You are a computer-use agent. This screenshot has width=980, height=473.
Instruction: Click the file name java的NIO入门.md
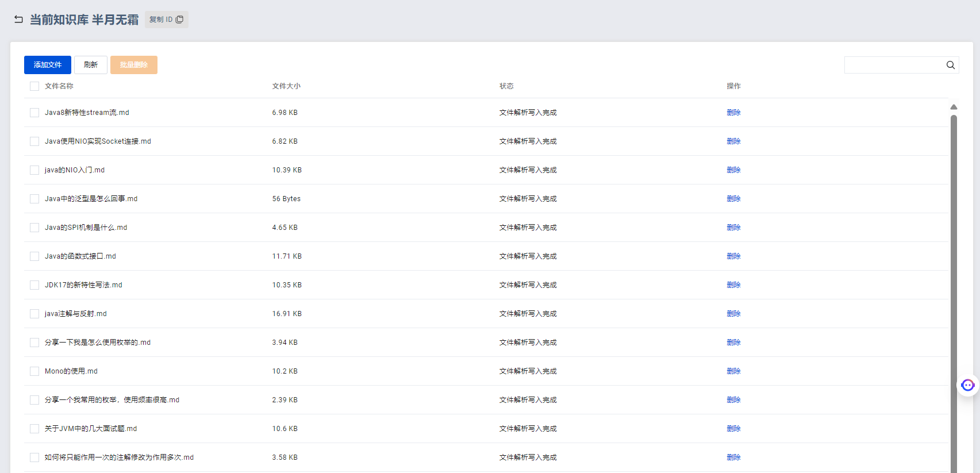point(75,170)
